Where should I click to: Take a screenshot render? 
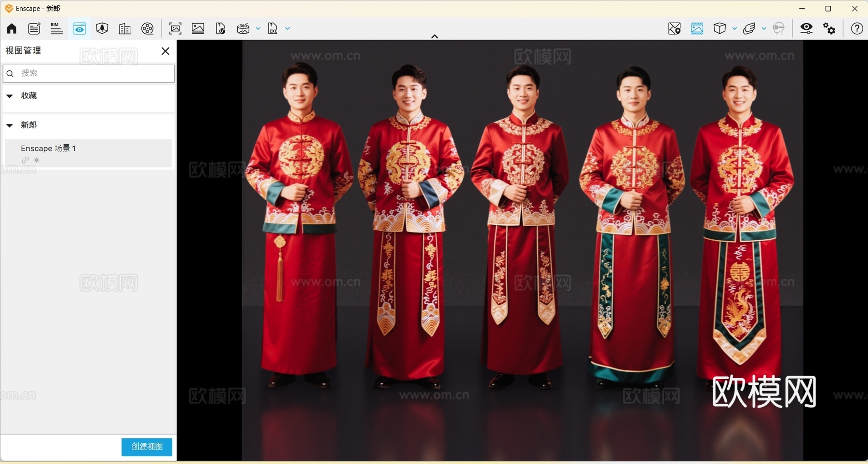(x=176, y=28)
